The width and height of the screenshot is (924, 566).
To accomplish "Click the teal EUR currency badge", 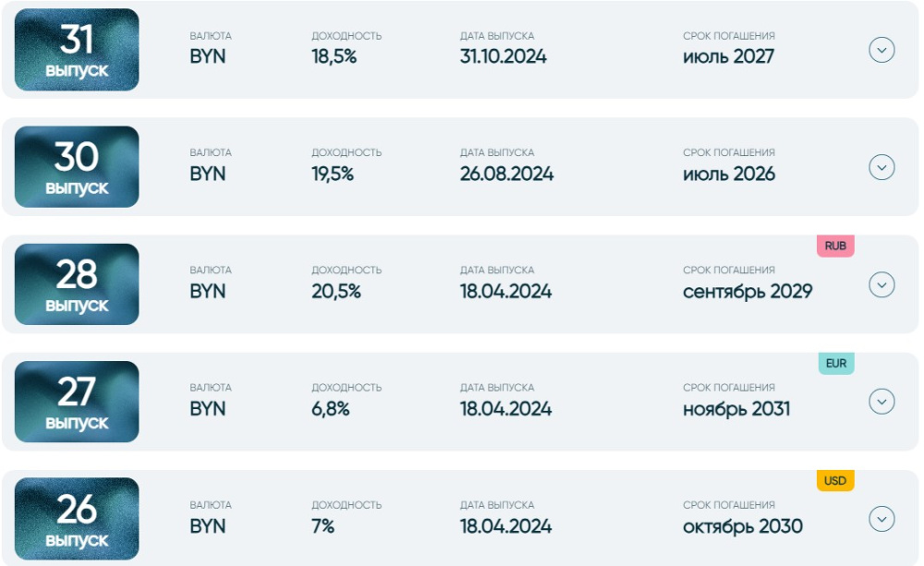I will pos(835,364).
